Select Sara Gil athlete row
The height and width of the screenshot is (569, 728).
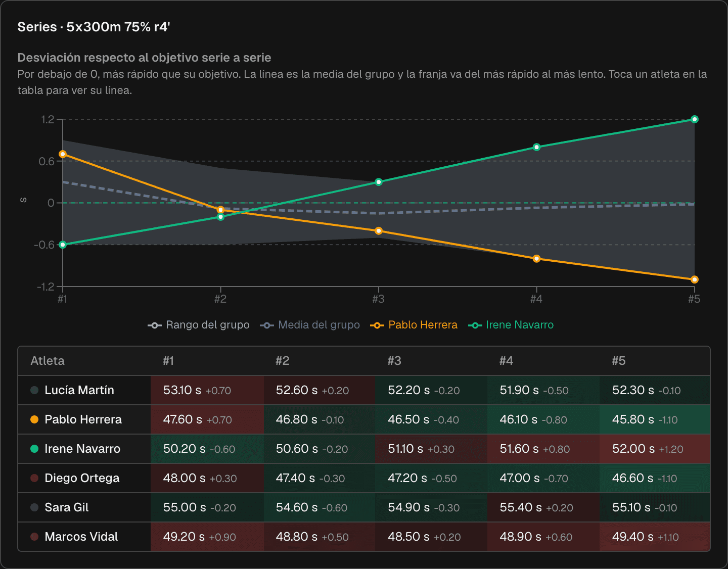point(364,507)
